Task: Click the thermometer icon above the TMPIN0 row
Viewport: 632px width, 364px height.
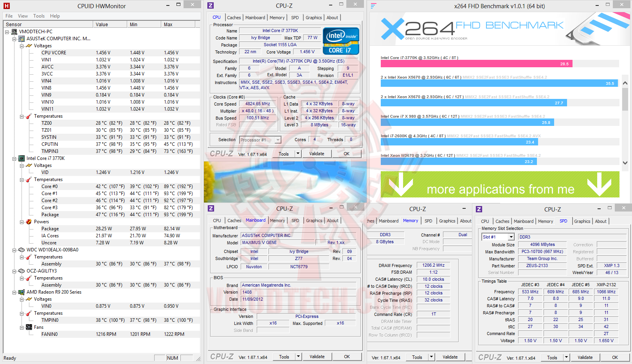Action: 29,313
